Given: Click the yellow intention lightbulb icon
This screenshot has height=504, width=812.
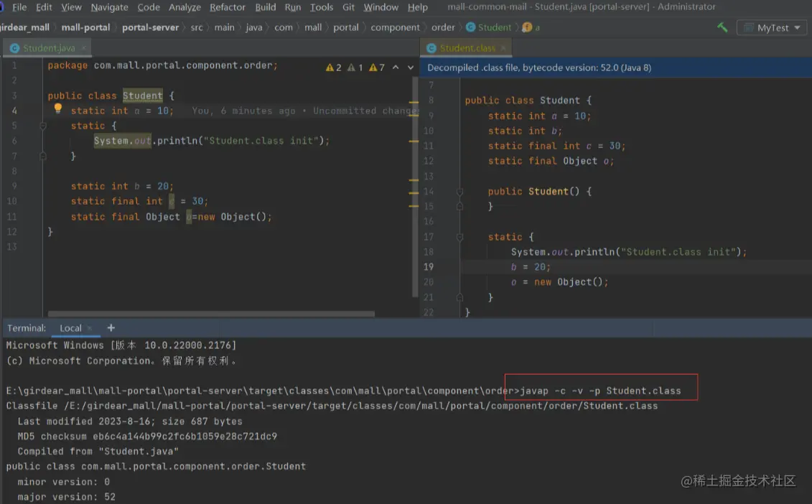Looking at the screenshot, I should pos(58,108).
